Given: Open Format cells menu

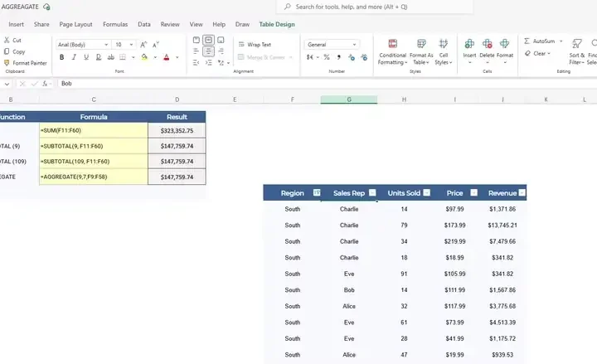Looking at the screenshot, I should (505, 51).
